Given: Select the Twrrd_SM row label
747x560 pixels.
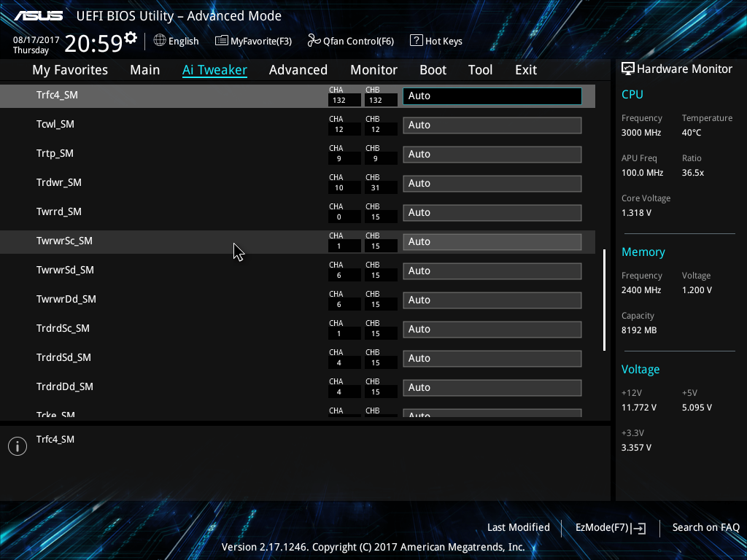Looking at the screenshot, I should point(58,211).
